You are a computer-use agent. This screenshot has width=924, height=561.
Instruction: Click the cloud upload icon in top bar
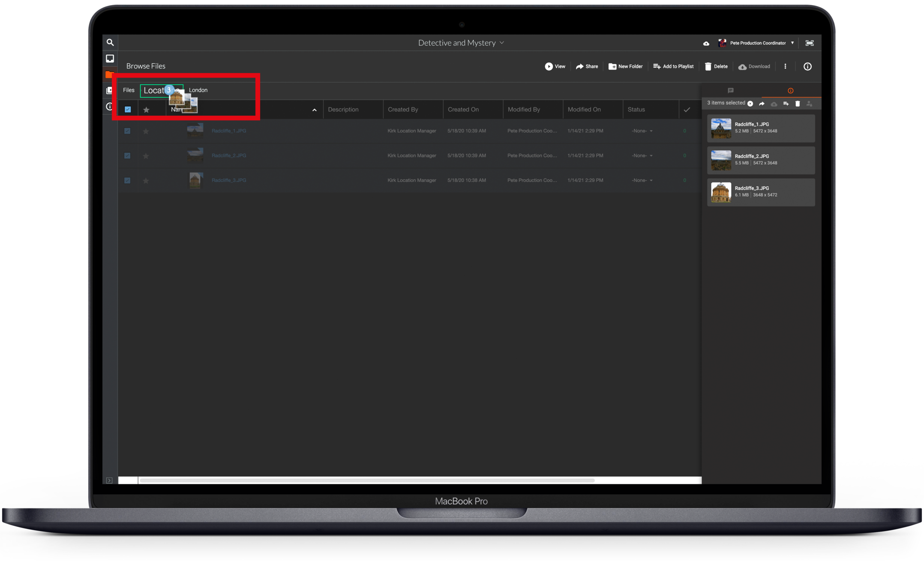706,43
